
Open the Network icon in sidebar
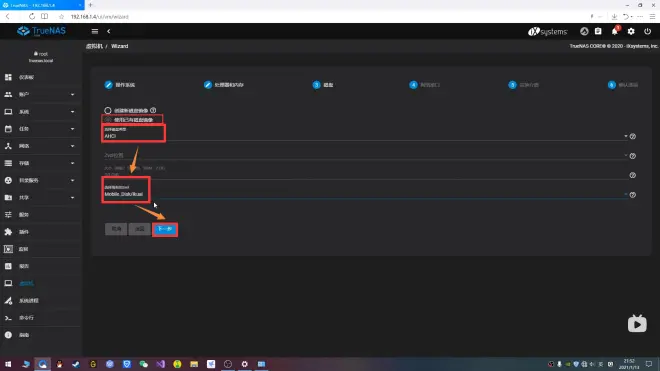[x=8, y=146]
